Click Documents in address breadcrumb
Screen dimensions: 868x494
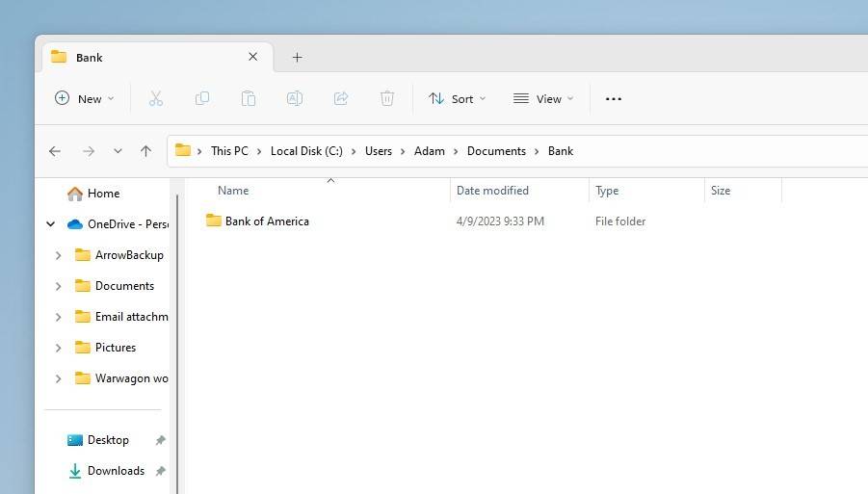tap(496, 151)
